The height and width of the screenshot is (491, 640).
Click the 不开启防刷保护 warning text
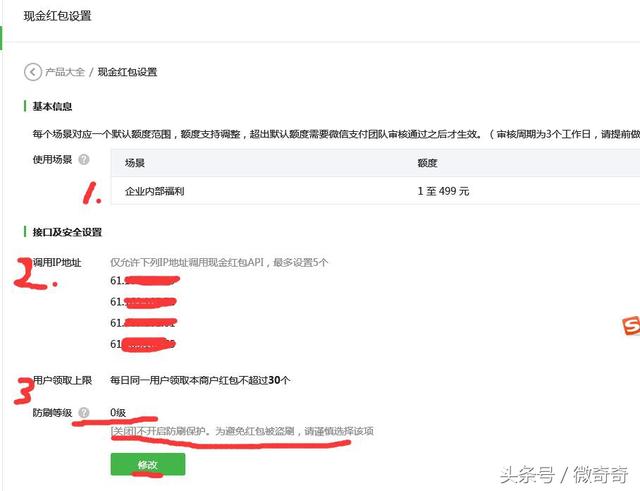(242, 431)
